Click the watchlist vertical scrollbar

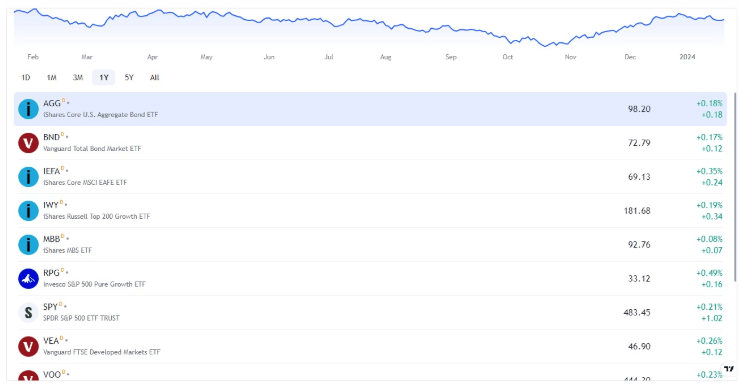tap(735, 187)
